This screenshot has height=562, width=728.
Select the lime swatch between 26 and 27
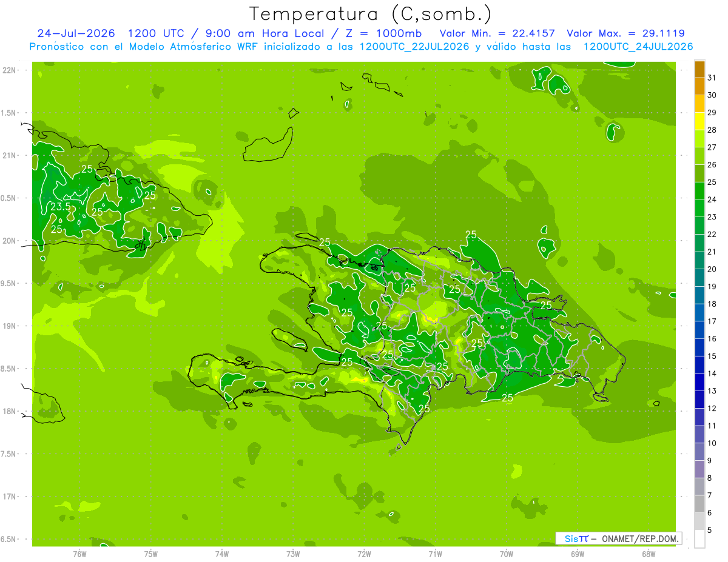(699, 156)
